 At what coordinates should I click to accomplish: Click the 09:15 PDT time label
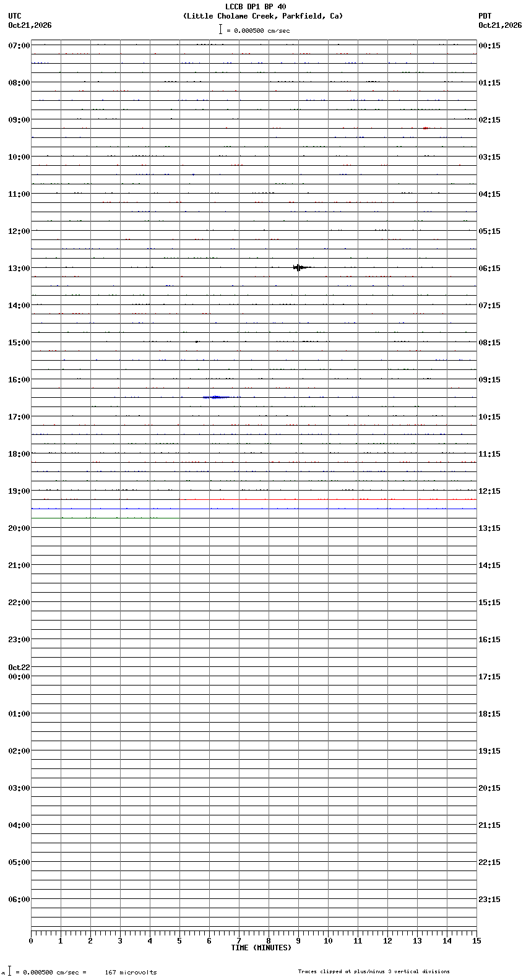pos(489,380)
